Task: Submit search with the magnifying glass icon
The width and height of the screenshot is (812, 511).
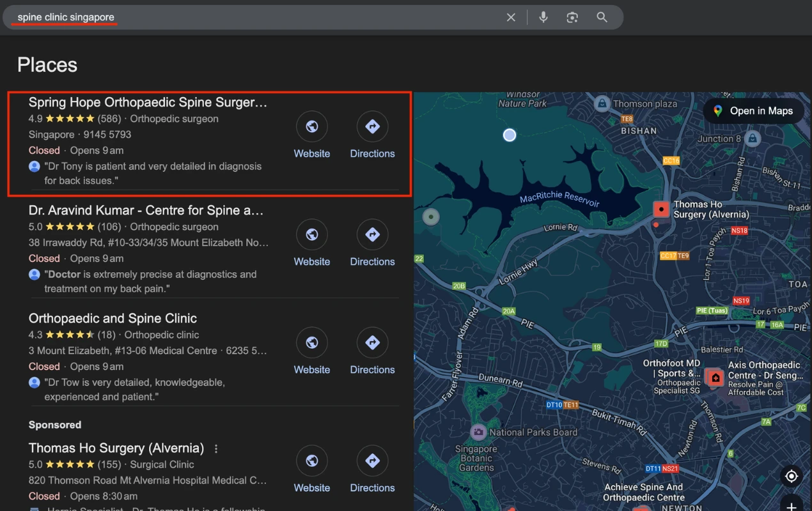Action: [602, 17]
